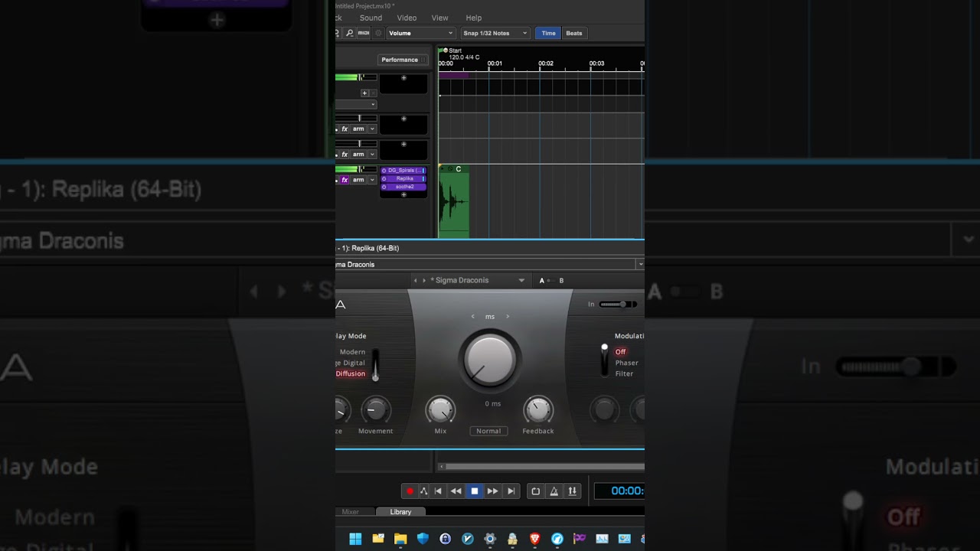Screen dimensions: 980x551
Task: Click the Mix knob
Action: coord(440,411)
